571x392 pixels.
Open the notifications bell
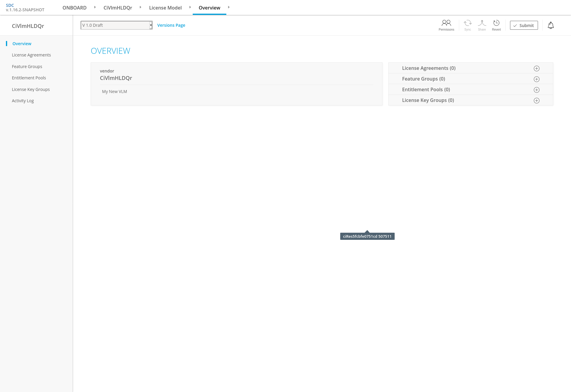point(550,25)
